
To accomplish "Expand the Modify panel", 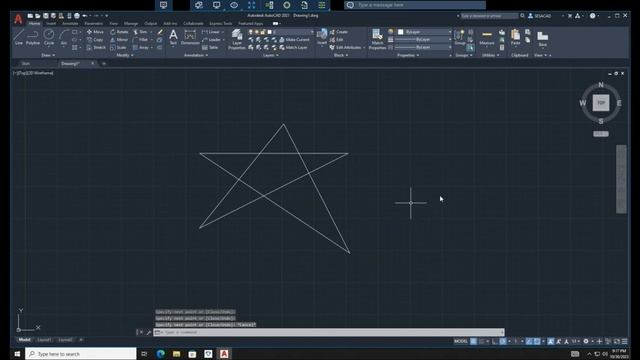I will [125, 55].
